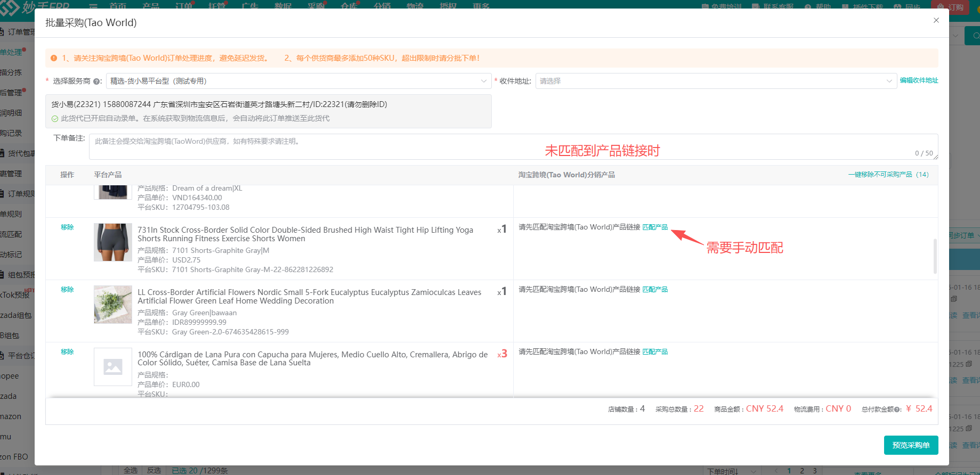The image size is (980, 475).
Task: Click the orange warning icon in notice bar
Action: tap(54, 58)
